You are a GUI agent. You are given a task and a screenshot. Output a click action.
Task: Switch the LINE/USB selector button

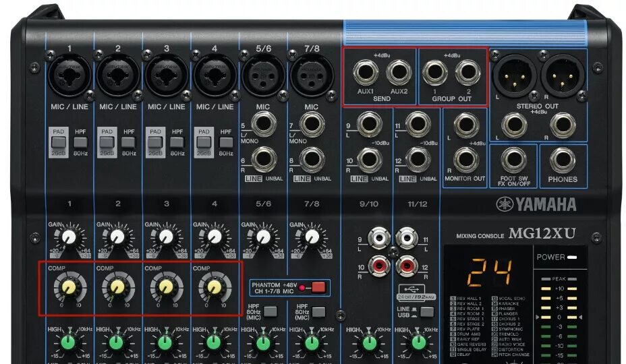point(427,311)
